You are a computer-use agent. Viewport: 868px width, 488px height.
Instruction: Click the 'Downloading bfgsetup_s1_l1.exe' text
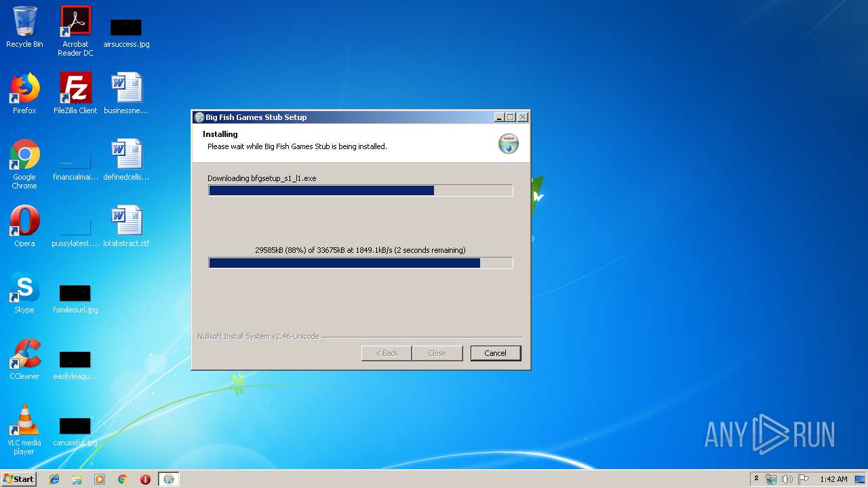[x=262, y=178]
